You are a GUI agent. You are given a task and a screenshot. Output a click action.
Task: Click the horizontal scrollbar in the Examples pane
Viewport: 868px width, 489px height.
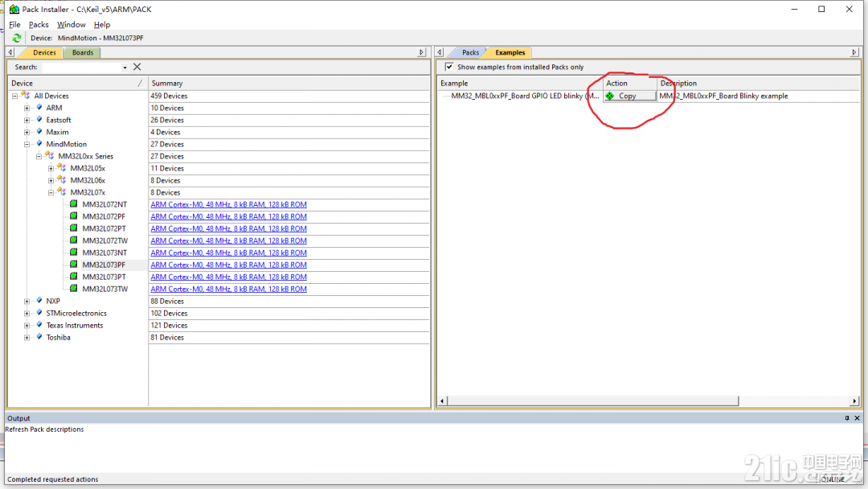coord(593,401)
